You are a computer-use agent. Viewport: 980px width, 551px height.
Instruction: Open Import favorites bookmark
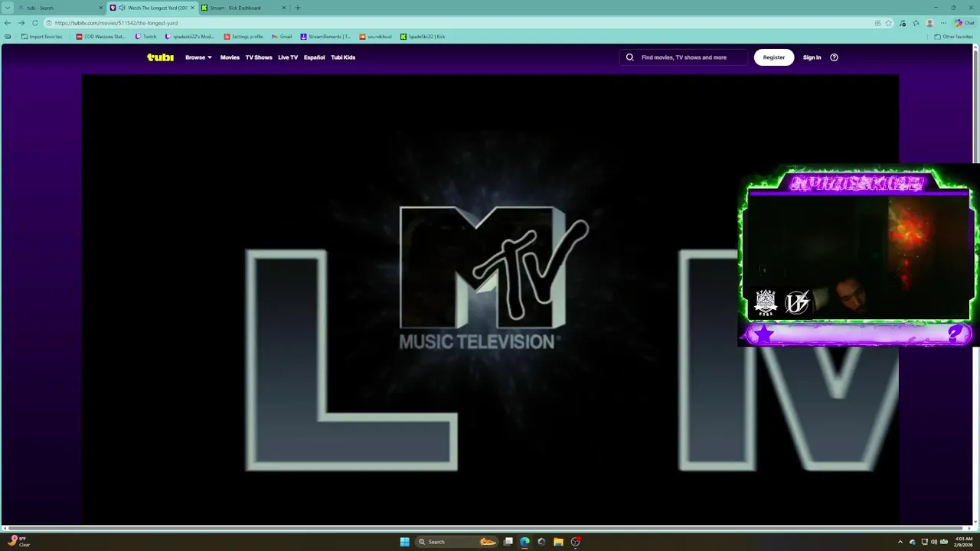click(41, 37)
